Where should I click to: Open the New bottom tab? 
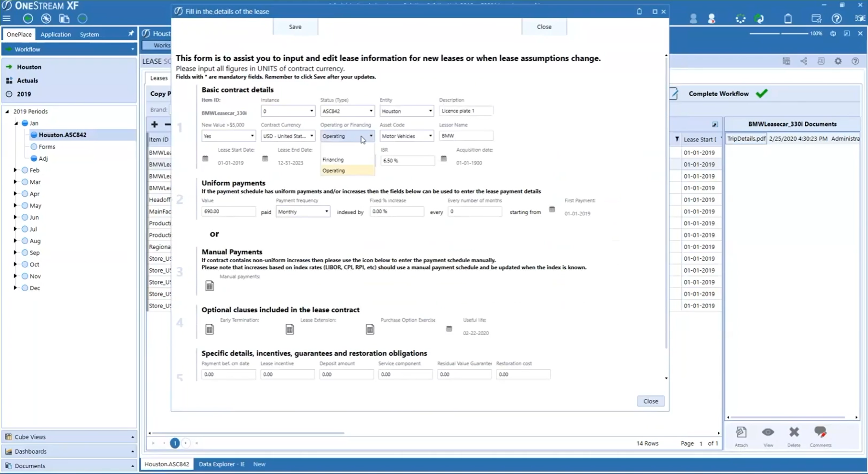(259, 464)
